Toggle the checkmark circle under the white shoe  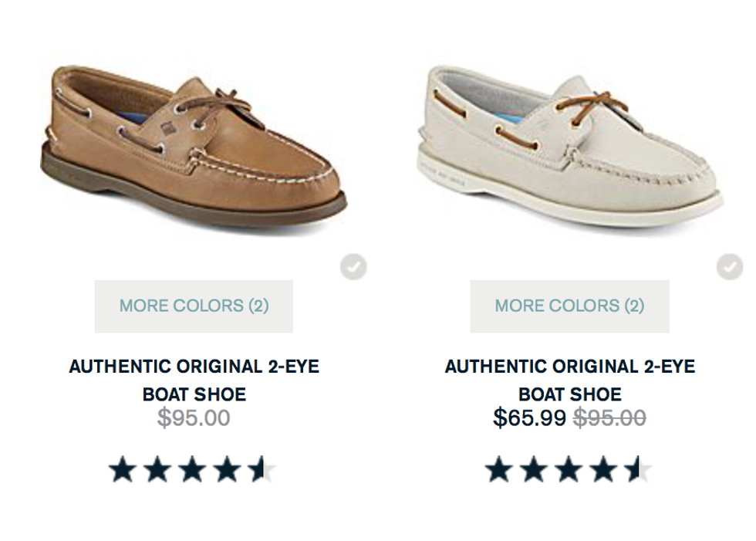click(729, 268)
